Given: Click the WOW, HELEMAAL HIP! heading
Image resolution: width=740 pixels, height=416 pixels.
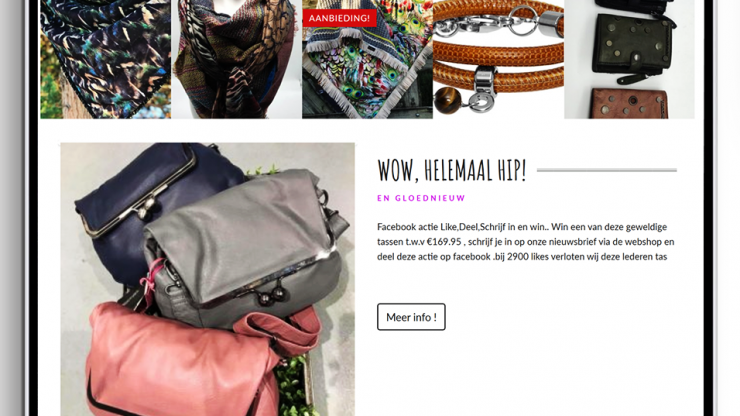Looking at the screenshot, I should (x=451, y=170).
